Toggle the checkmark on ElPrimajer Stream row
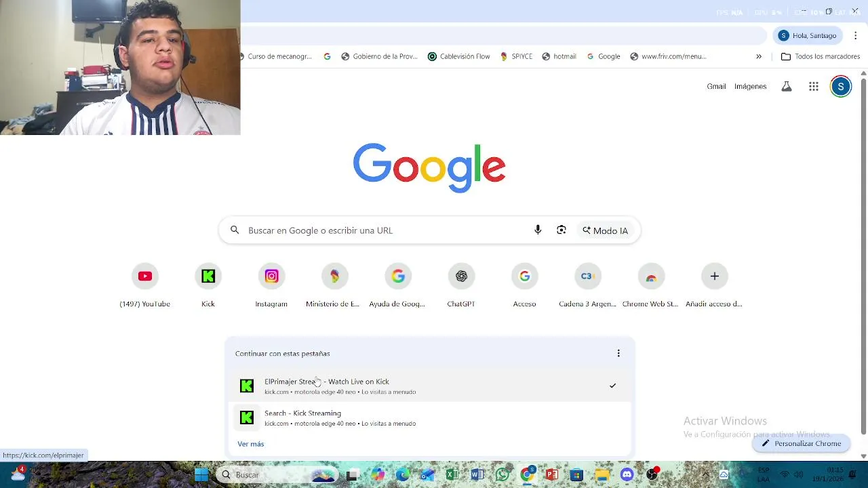 coord(612,386)
